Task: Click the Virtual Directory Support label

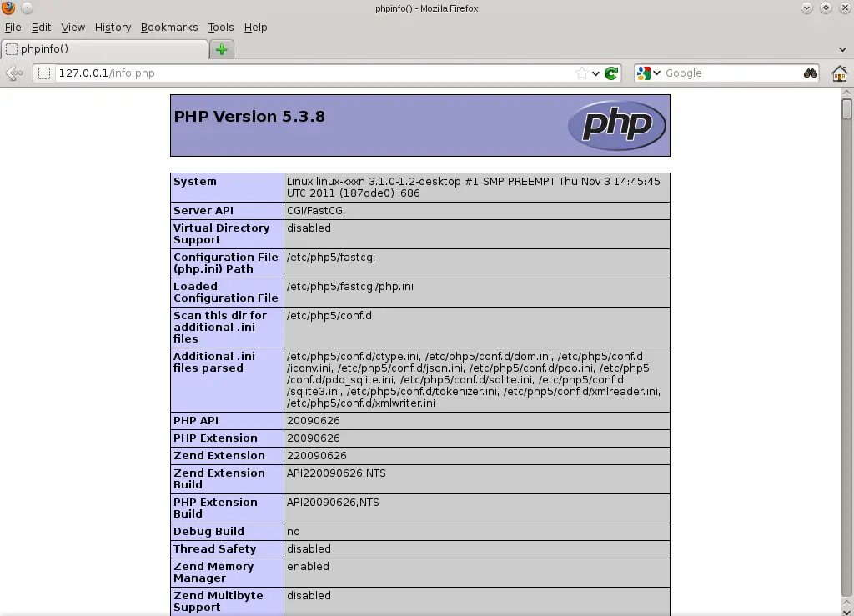Action: coord(221,234)
